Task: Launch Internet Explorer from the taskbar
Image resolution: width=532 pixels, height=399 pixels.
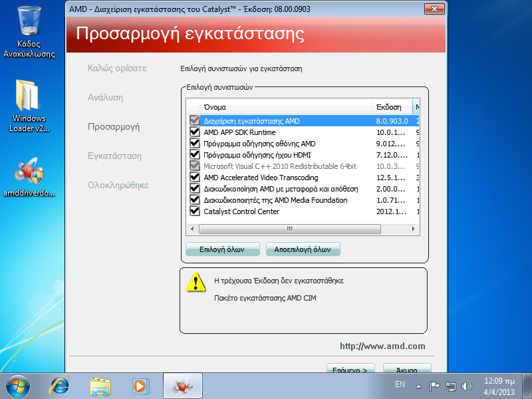Action: pos(59,386)
